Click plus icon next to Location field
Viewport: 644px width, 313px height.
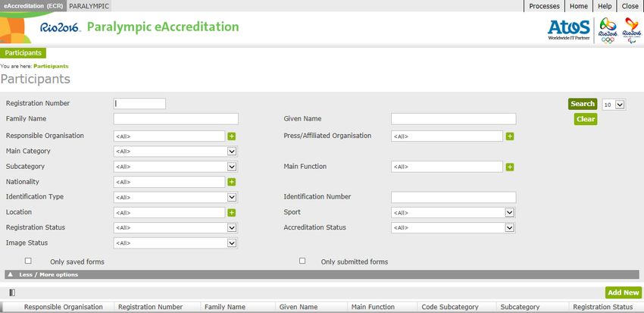pos(232,213)
